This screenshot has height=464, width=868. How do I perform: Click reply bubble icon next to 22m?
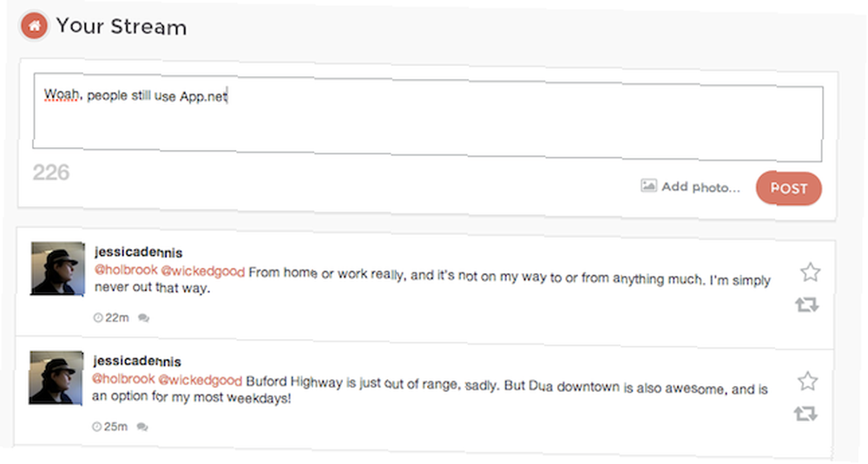(143, 318)
